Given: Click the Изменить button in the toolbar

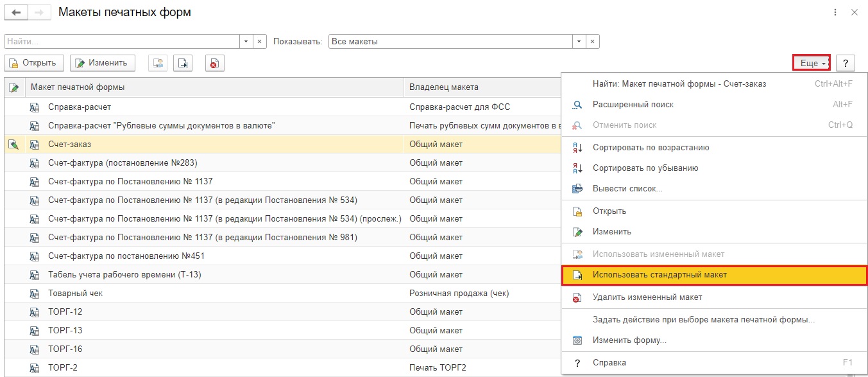Looking at the screenshot, I should tap(103, 63).
